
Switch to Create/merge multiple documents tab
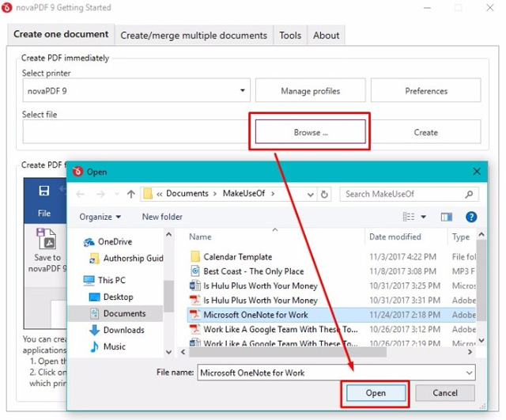point(194,35)
